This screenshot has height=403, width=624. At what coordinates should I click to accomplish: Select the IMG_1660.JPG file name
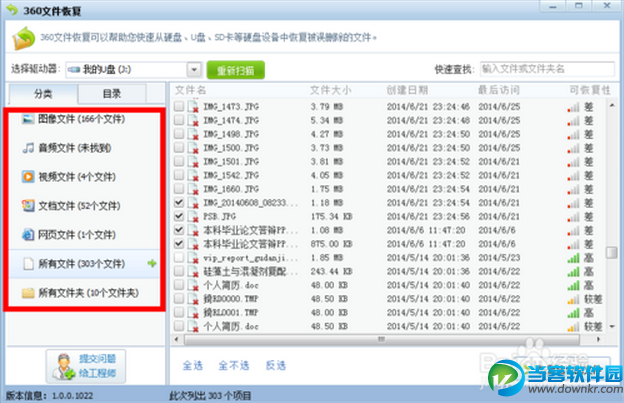coord(231,189)
